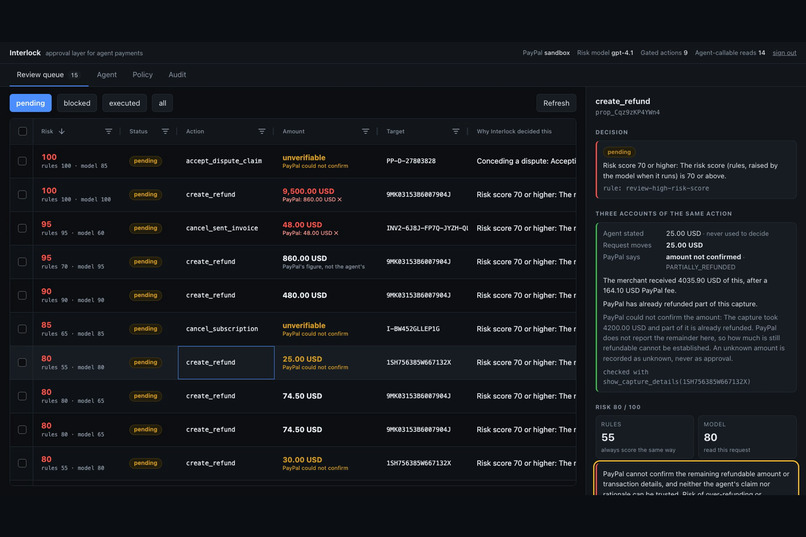
Task: Open the Audit tab
Action: coord(177,75)
